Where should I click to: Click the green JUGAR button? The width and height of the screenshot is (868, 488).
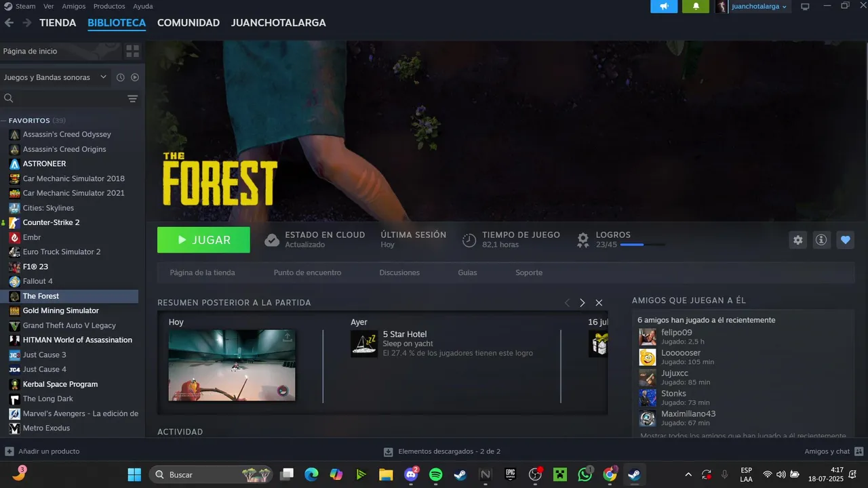203,240
